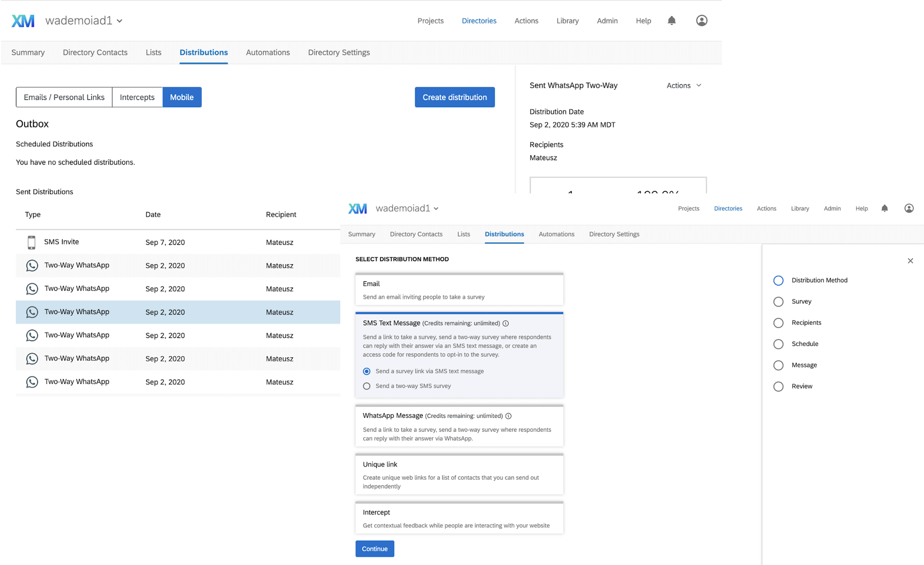Choose the Intercept distribution card

[459, 518]
